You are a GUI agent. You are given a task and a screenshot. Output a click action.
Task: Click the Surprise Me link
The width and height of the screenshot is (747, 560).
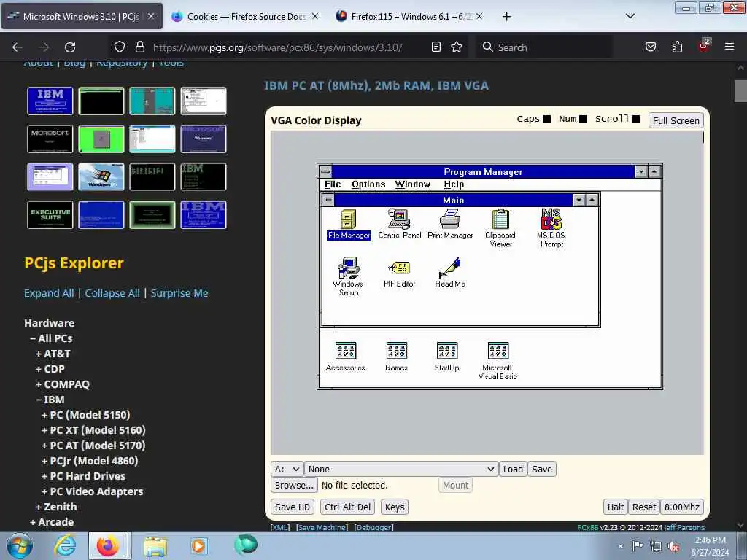(179, 293)
